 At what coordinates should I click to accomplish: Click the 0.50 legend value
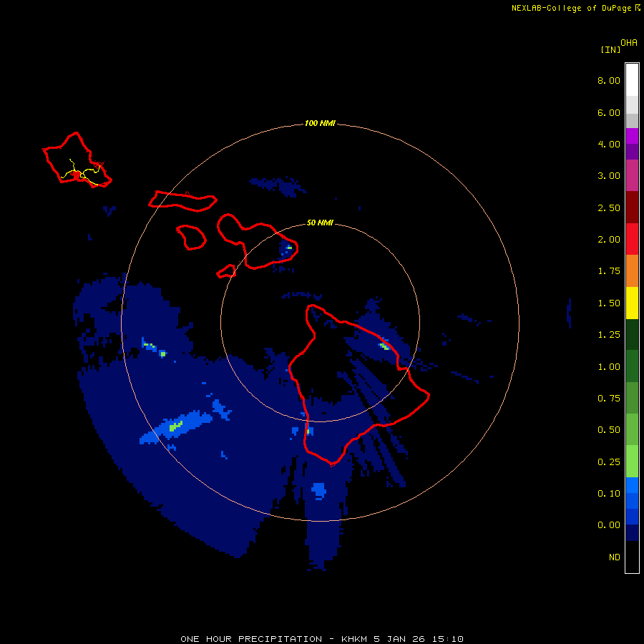tap(609, 430)
